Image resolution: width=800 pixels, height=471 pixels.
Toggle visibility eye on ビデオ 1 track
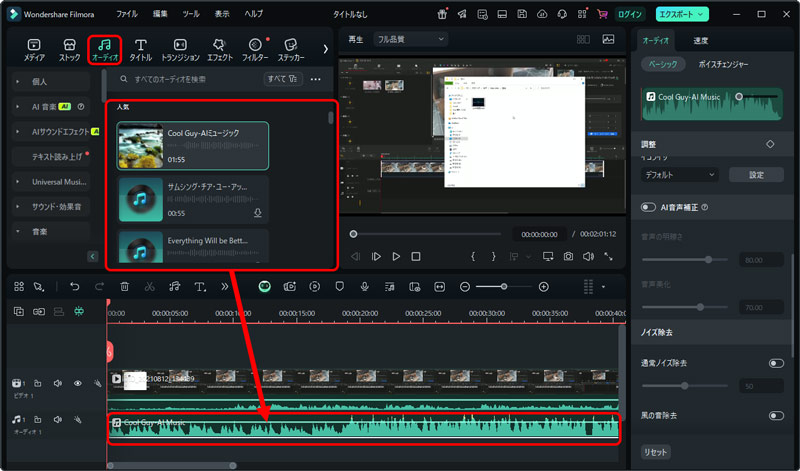pyautogui.click(x=78, y=383)
